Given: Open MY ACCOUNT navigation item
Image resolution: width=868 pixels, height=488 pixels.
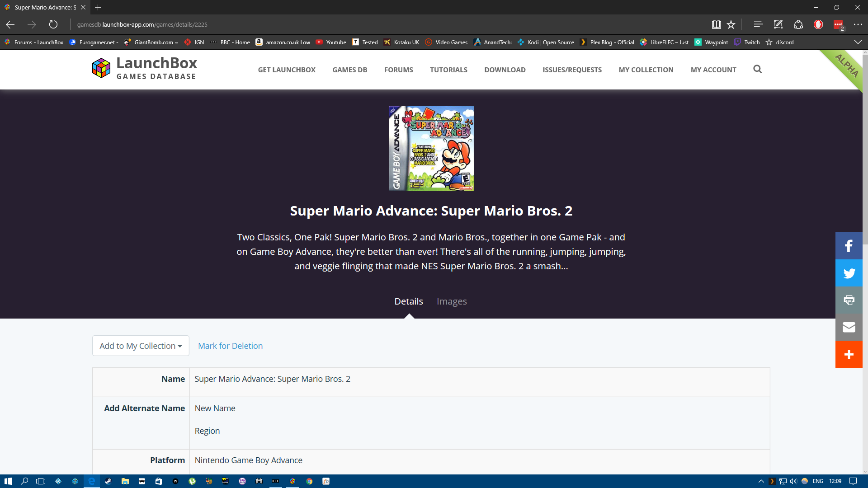Looking at the screenshot, I should click(713, 70).
